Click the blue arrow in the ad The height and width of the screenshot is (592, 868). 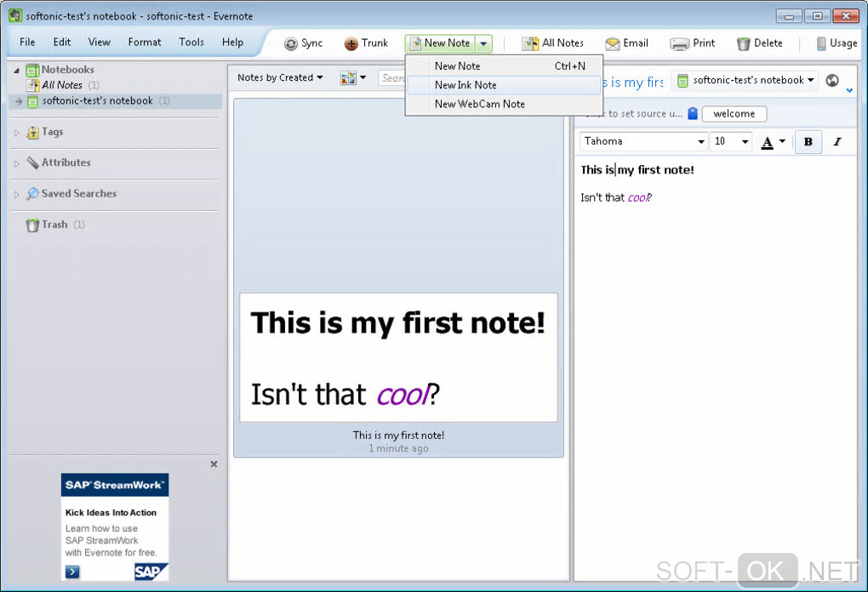pyautogui.click(x=72, y=572)
